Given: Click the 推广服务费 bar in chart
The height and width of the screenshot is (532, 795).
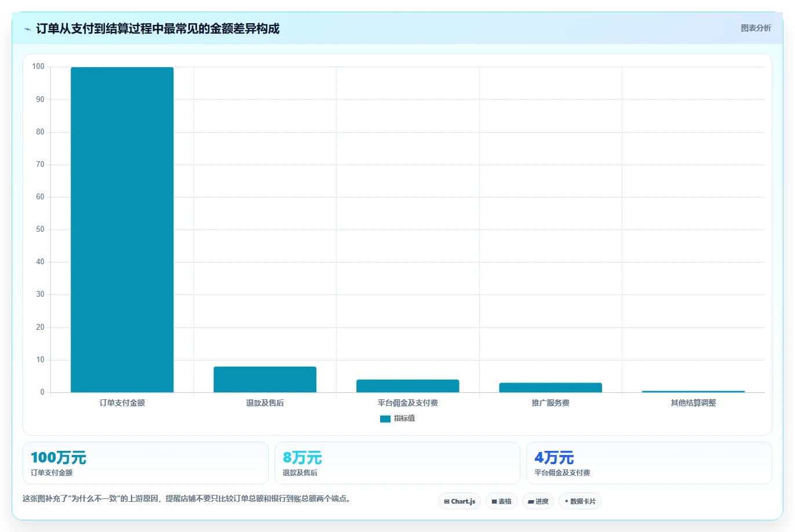Looking at the screenshot, I should tap(550, 388).
